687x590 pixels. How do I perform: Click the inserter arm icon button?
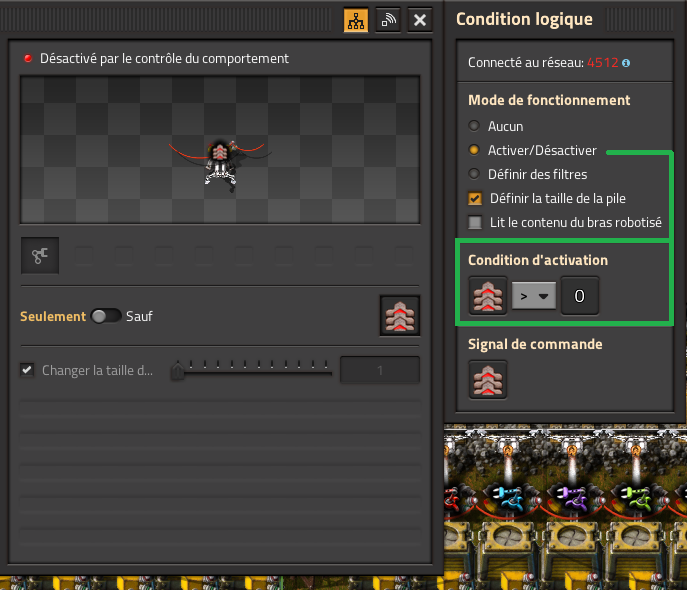click(x=40, y=255)
